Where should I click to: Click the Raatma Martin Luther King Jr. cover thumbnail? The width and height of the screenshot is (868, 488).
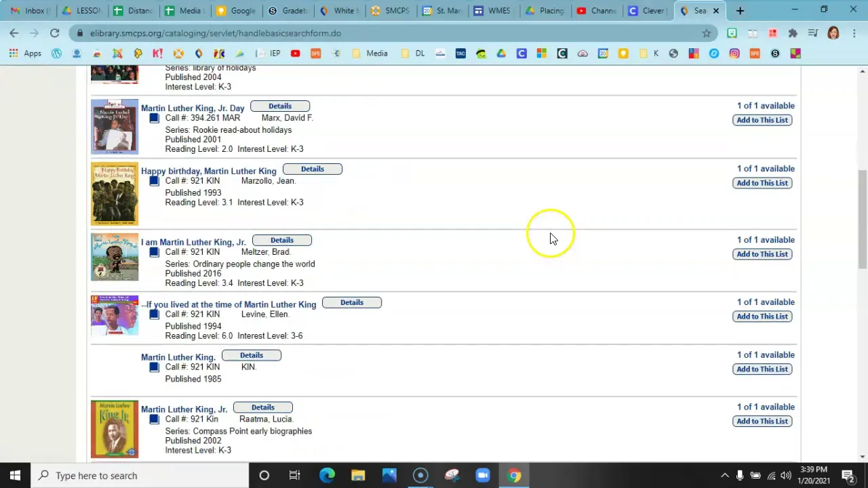[115, 429]
